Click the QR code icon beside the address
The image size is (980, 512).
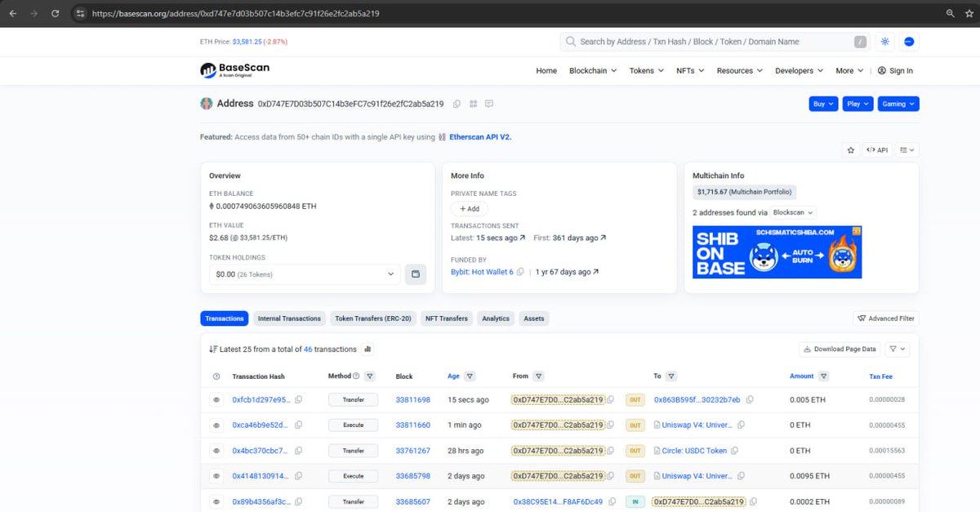tap(472, 104)
